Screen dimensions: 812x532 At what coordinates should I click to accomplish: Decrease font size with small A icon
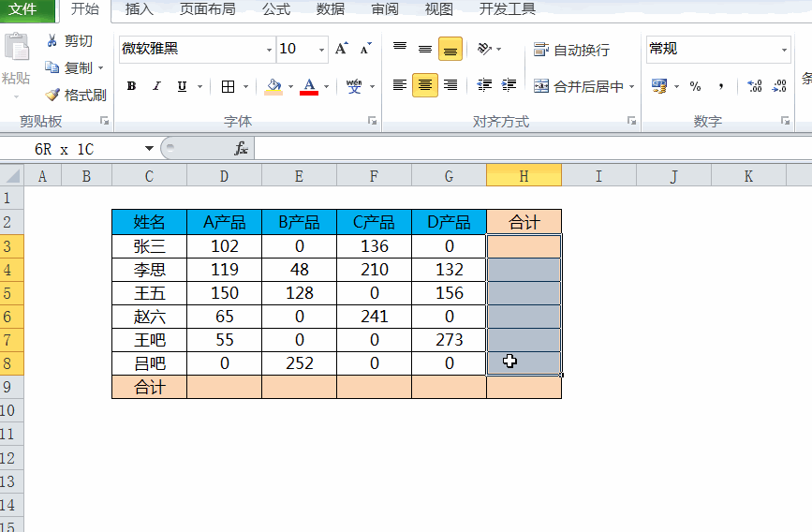[366, 49]
